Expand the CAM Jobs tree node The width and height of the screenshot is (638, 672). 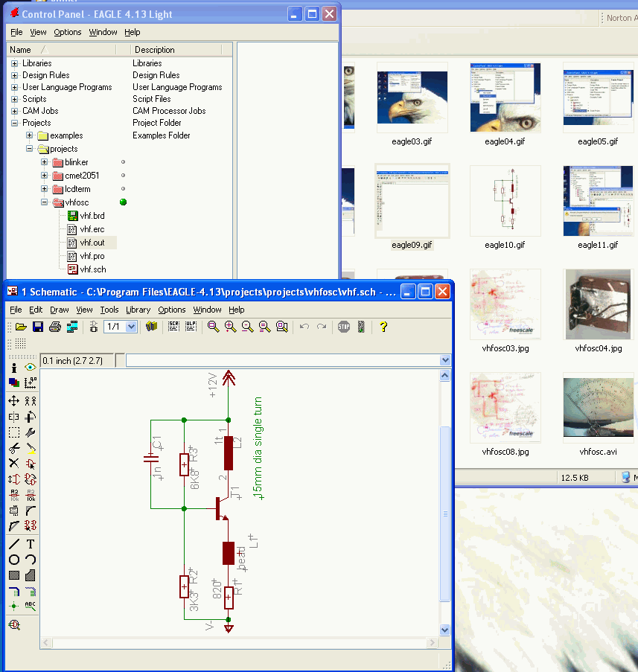point(15,111)
